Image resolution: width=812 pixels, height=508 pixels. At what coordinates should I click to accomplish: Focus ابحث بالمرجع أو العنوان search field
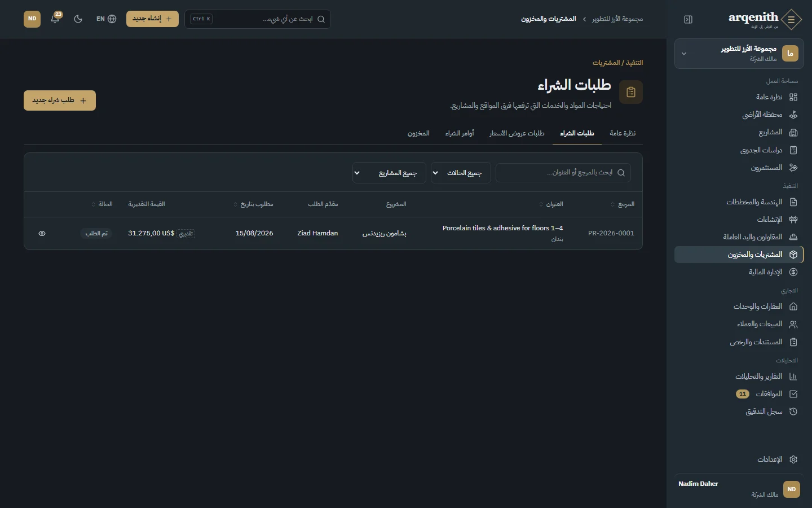click(x=563, y=173)
